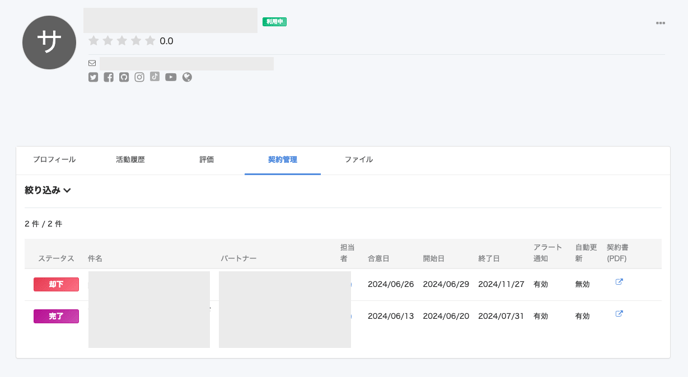
Task: Click the 開始日 column header
Action: point(434,259)
